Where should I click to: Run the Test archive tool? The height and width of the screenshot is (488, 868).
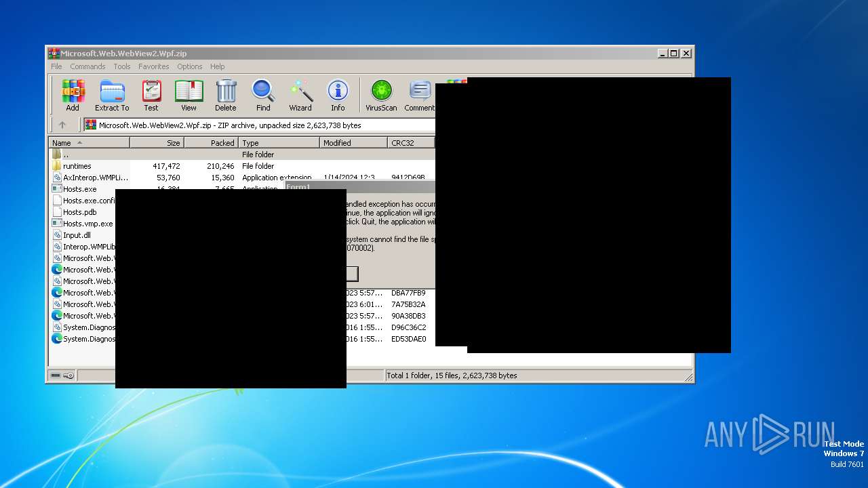click(151, 91)
